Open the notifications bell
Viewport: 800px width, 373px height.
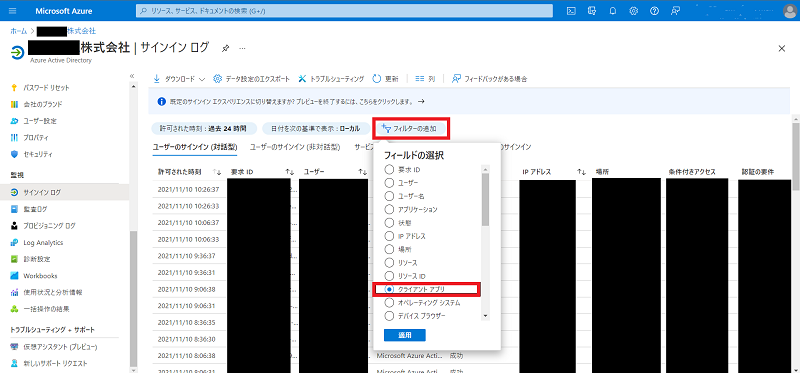coord(613,11)
